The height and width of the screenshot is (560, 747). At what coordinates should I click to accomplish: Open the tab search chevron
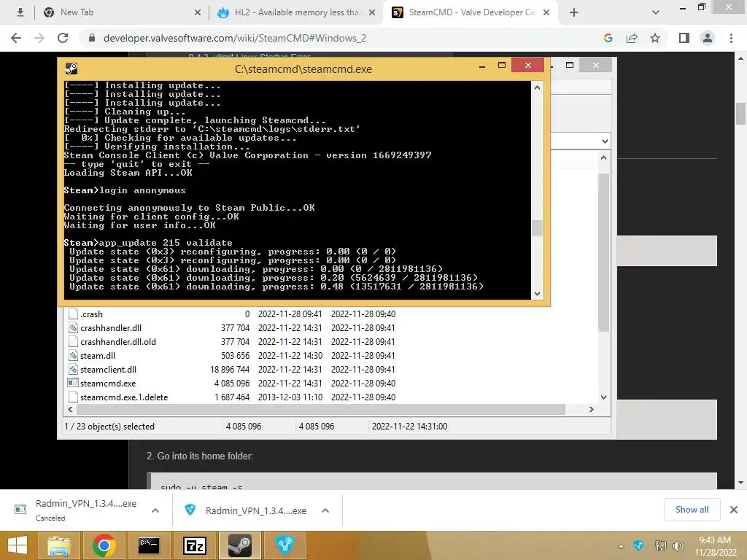[656, 13]
